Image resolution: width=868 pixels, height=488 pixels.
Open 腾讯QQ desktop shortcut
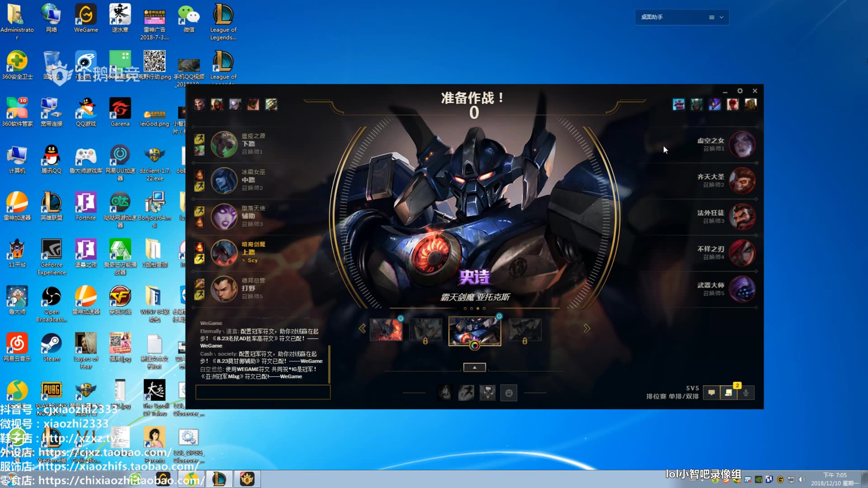[x=52, y=159]
